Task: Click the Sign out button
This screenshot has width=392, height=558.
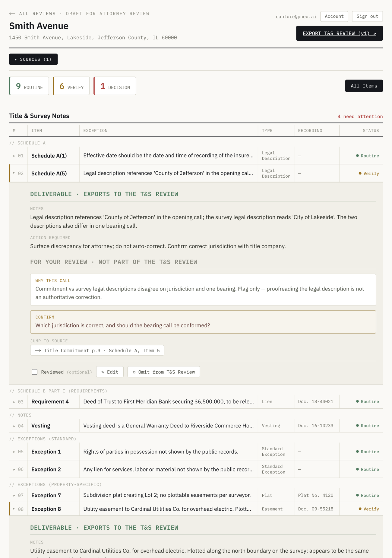Action: [x=367, y=16]
